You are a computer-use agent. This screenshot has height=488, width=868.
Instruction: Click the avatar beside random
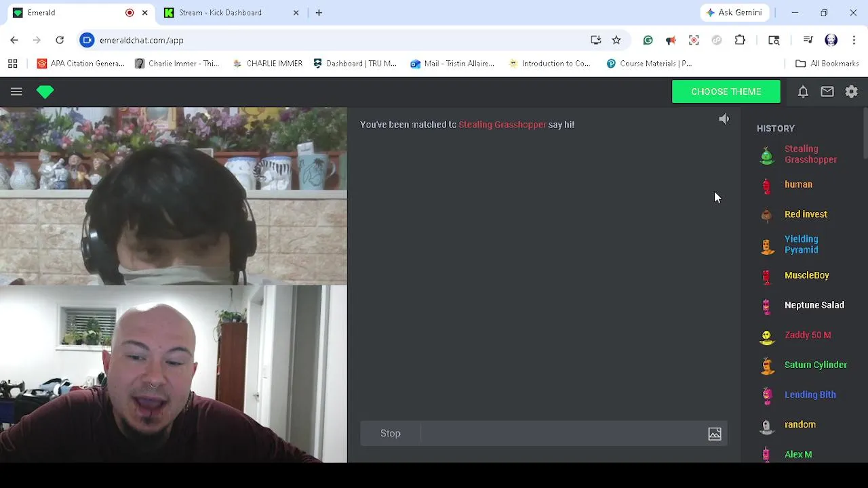pyautogui.click(x=767, y=426)
